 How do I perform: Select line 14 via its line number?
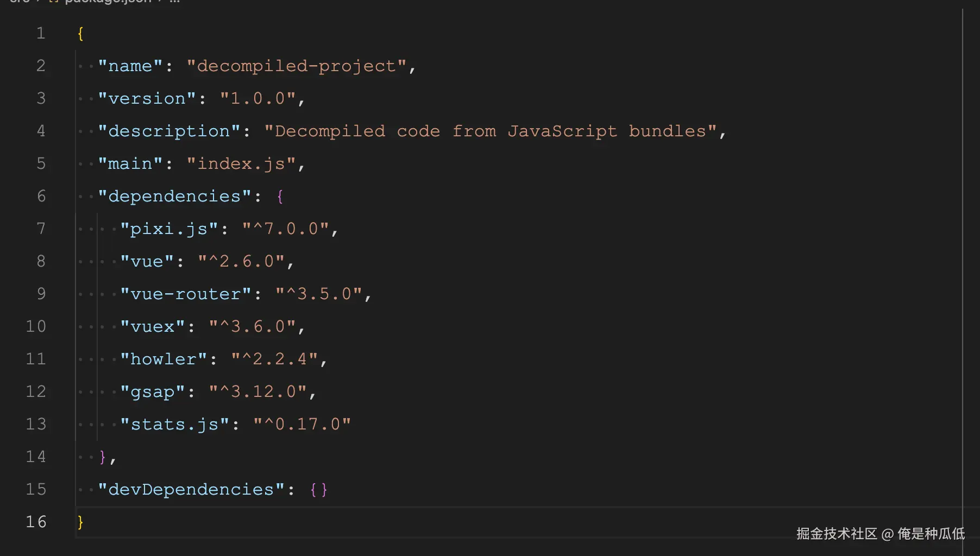pyautogui.click(x=36, y=457)
